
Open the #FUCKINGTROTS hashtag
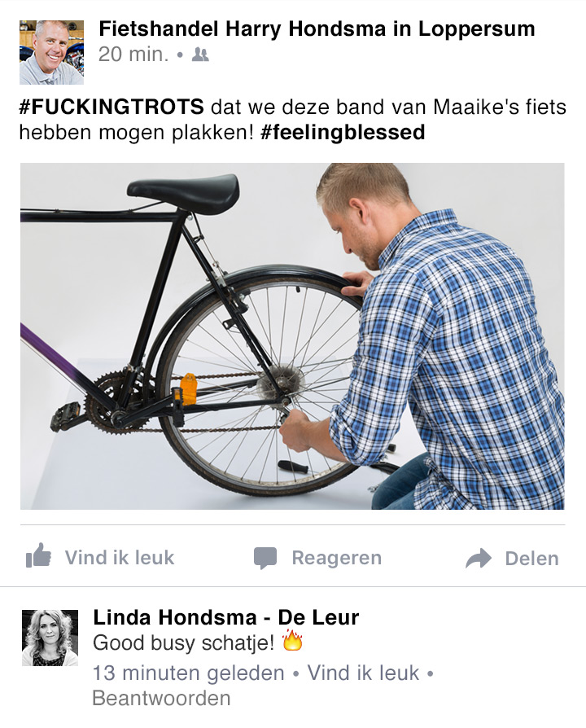[112, 107]
